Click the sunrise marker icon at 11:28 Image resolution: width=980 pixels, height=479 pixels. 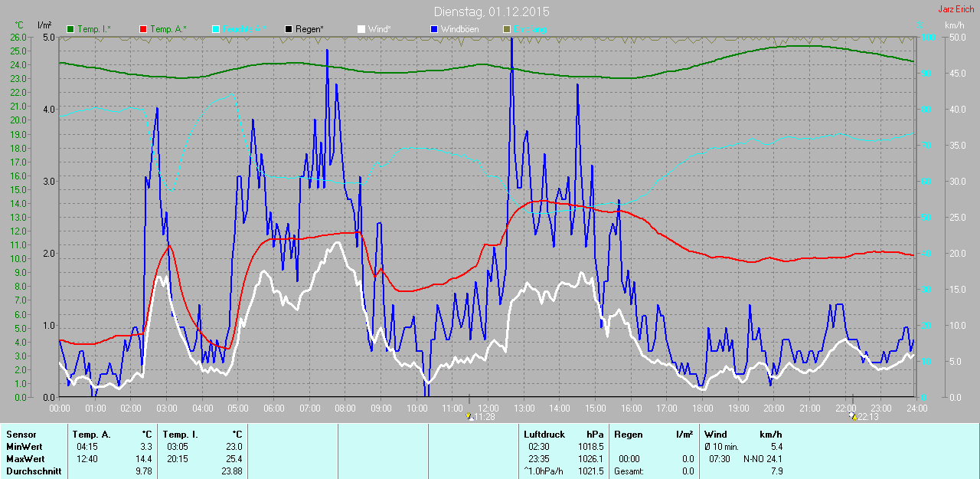pos(470,417)
